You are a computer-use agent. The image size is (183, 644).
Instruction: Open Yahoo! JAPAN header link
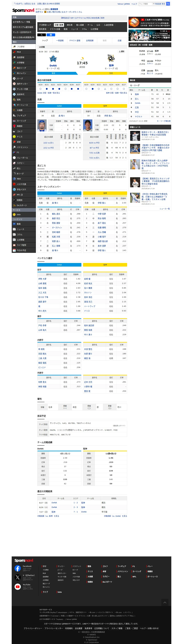[x=123, y=4]
